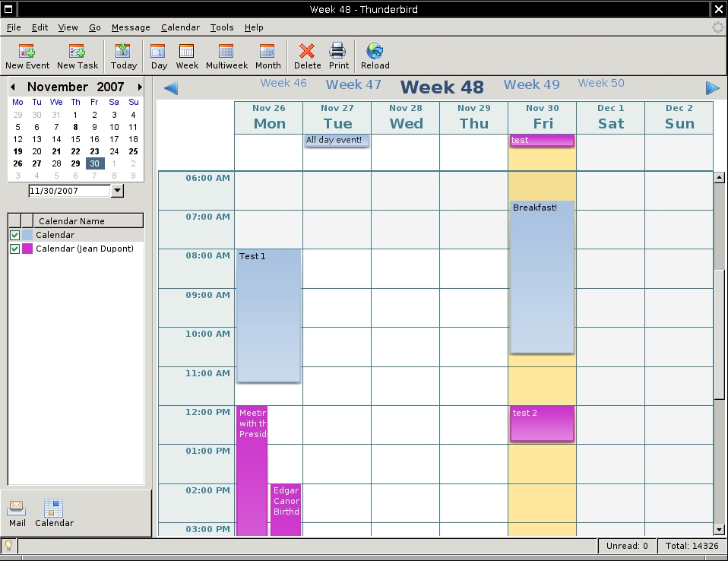Uncheck the Calendar checkbox in calendar list
Image resolution: width=728 pixels, height=561 pixels.
[14, 236]
